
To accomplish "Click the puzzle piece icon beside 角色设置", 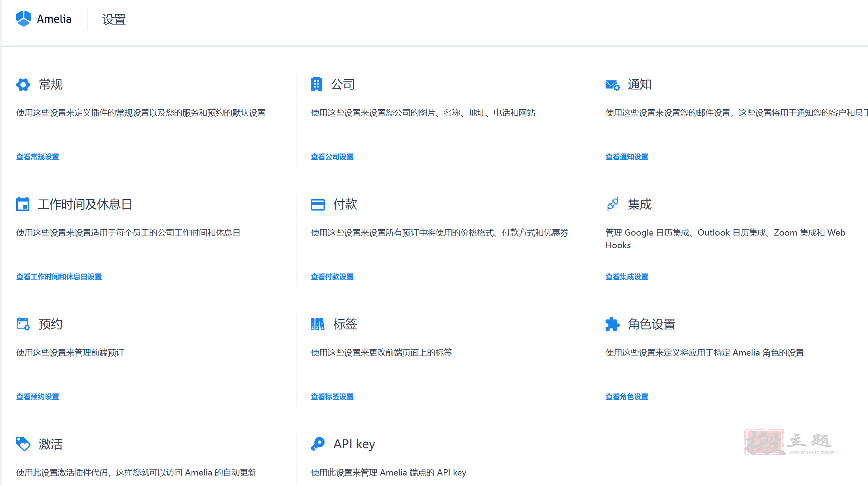I will tap(612, 324).
